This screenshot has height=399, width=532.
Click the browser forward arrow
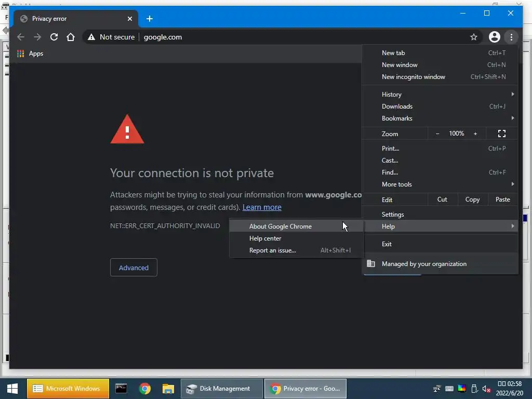click(x=37, y=37)
